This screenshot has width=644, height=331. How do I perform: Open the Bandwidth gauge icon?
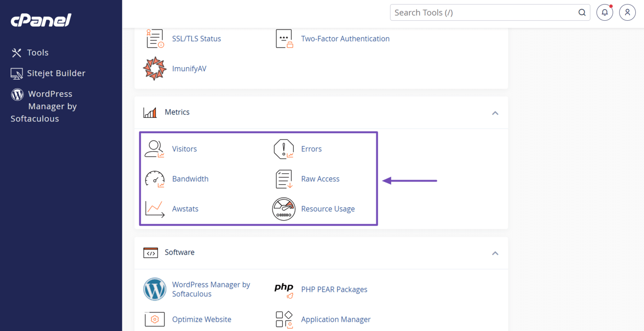click(x=155, y=179)
